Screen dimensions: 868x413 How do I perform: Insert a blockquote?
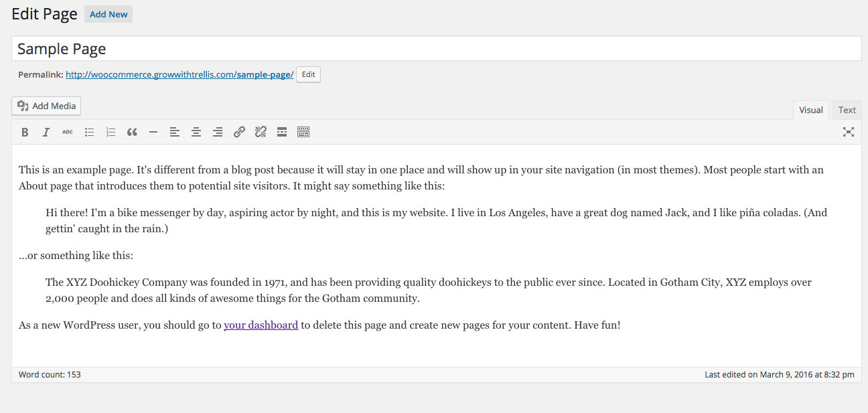(132, 132)
